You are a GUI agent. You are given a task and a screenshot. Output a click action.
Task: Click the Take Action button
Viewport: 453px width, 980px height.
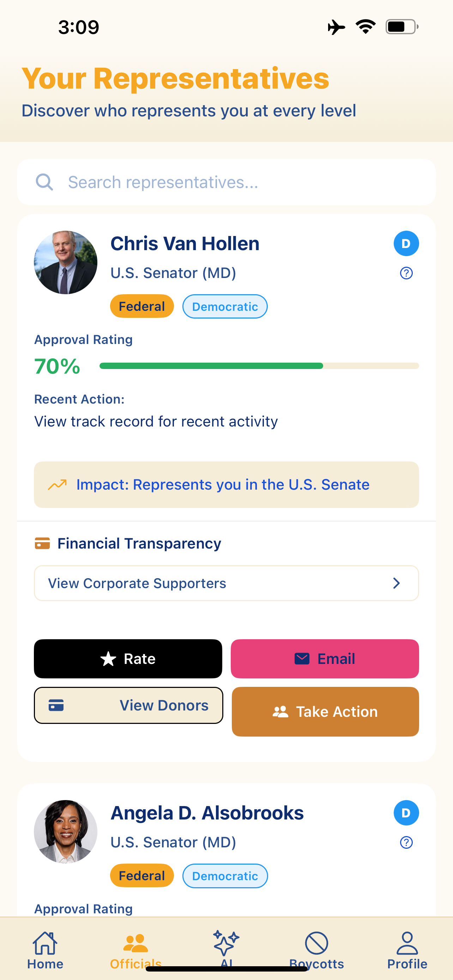point(325,712)
